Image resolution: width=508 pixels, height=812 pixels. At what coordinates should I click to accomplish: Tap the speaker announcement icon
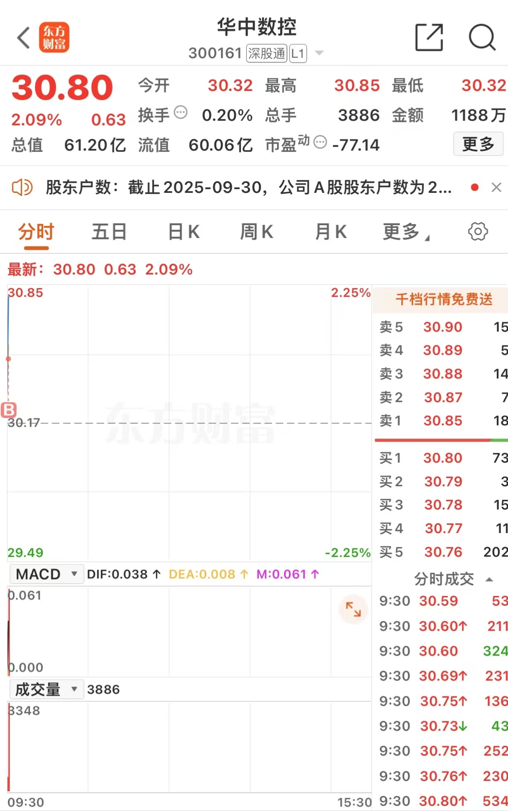pos(22,187)
